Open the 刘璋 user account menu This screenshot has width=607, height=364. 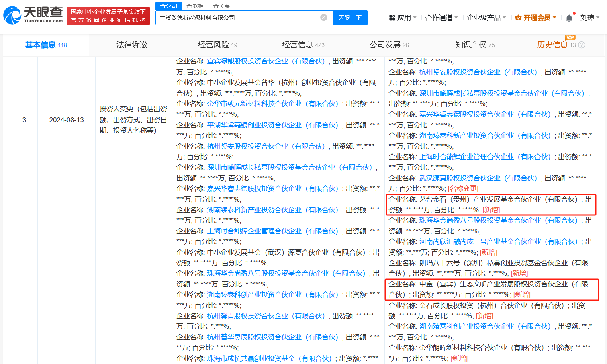pyautogui.click(x=589, y=18)
